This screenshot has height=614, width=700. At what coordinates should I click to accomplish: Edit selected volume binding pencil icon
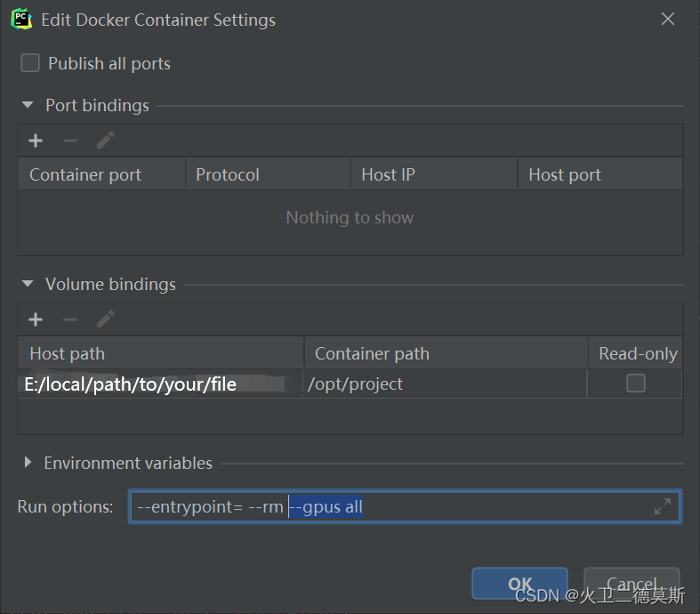pos(105,319)
